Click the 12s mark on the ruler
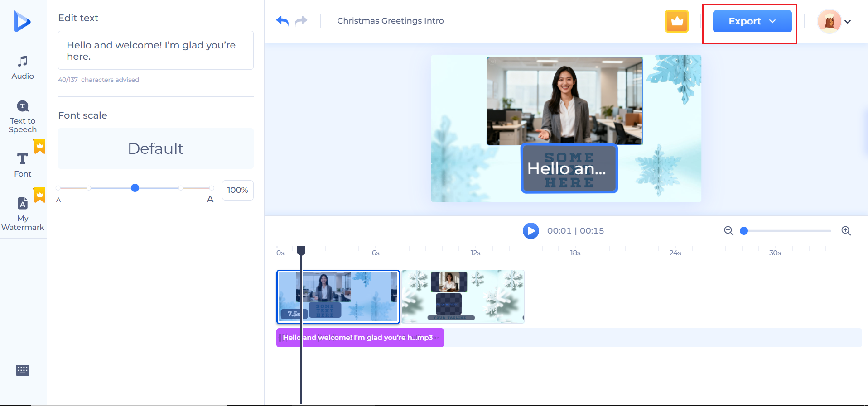868x406 pixels. pos(475,253)
